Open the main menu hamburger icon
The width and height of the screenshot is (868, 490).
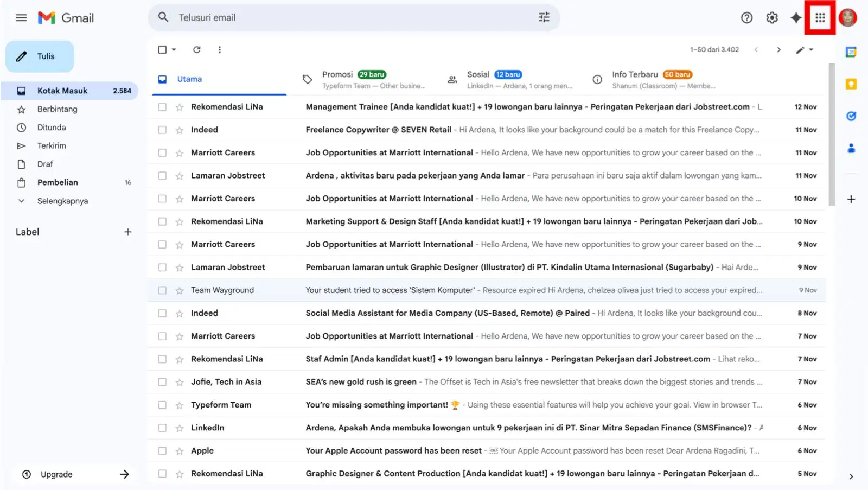point(21,18)
